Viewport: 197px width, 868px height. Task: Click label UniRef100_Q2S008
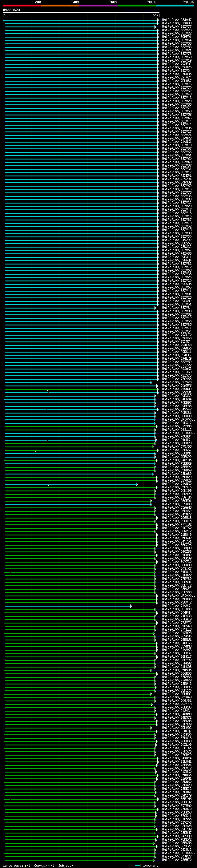pyautogui.click(x=176, y=504)
